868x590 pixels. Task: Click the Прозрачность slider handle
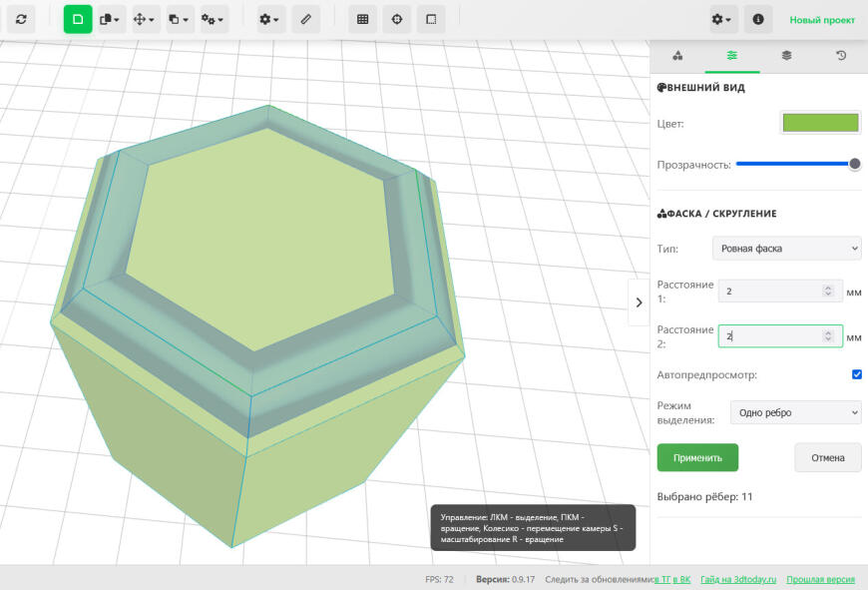point(854,164)
